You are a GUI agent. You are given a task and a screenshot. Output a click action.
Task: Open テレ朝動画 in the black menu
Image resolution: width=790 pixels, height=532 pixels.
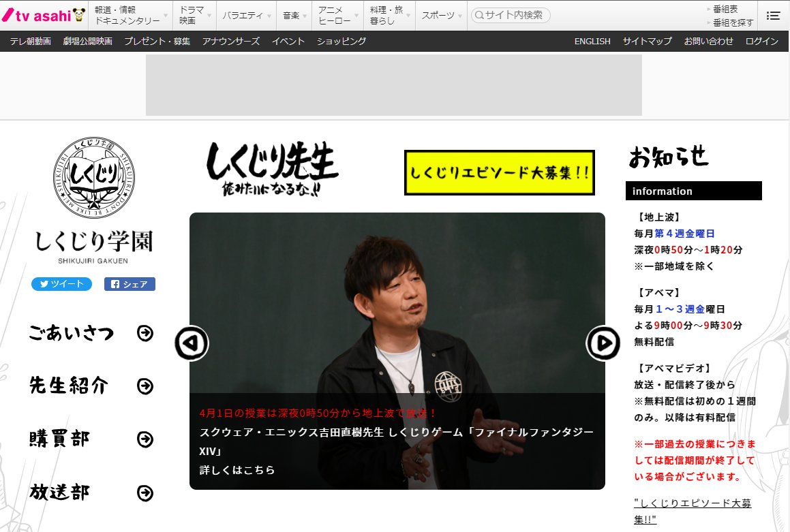click(30, 42)
